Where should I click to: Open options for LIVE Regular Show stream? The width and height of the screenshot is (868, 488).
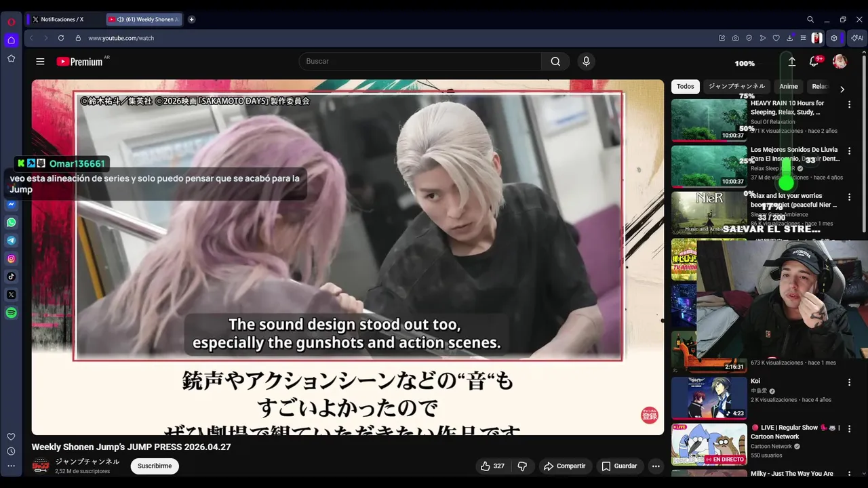[849, 429]
